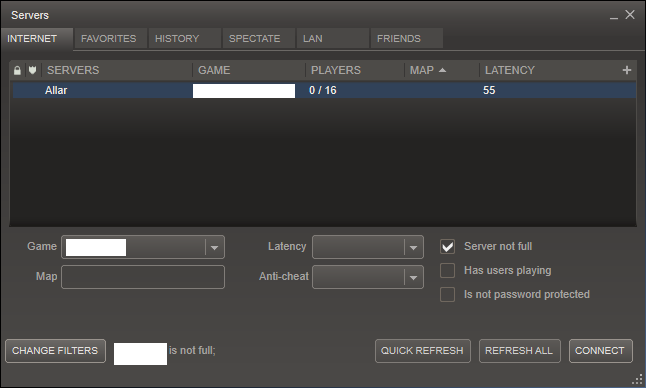The width and height of the screenshot is (646, 388).
Task: Open the Anti-cheat filter dropdown
Action: (368, 277)
